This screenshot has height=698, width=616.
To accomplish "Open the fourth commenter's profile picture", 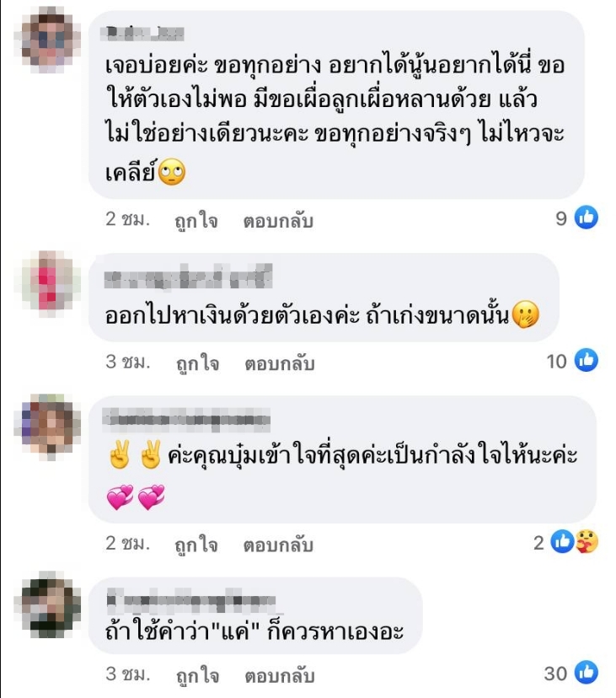I will point(51,604).
